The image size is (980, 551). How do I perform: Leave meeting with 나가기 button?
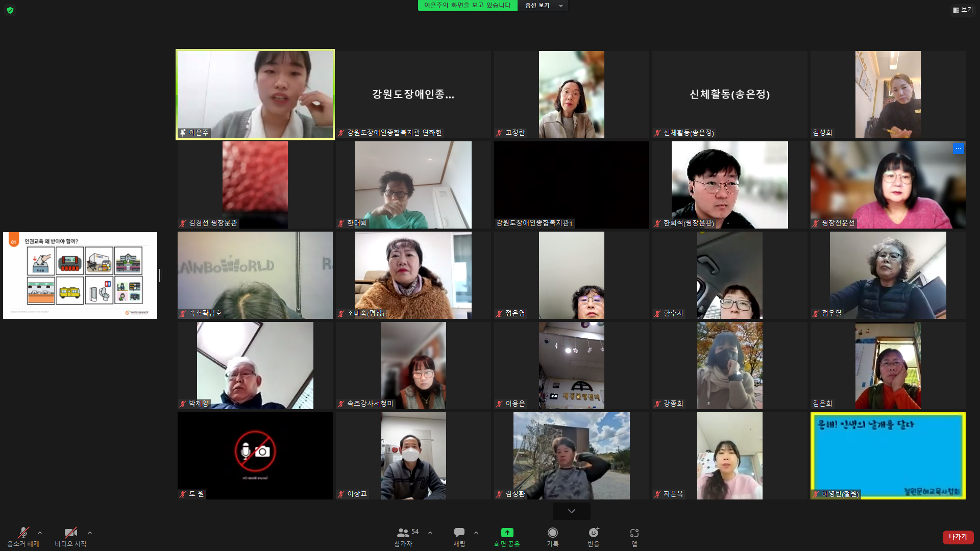(958, 537)
